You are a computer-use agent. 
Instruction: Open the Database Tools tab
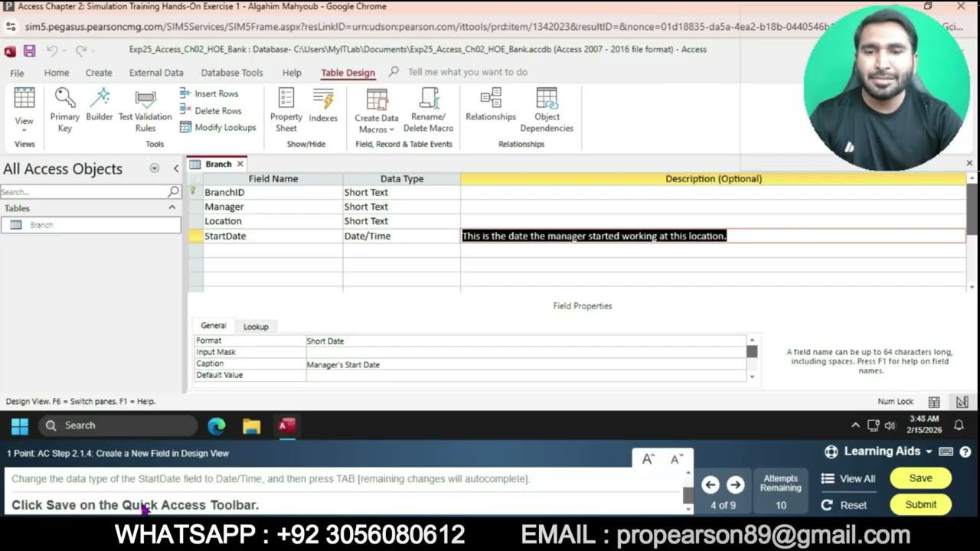point(232,73)
